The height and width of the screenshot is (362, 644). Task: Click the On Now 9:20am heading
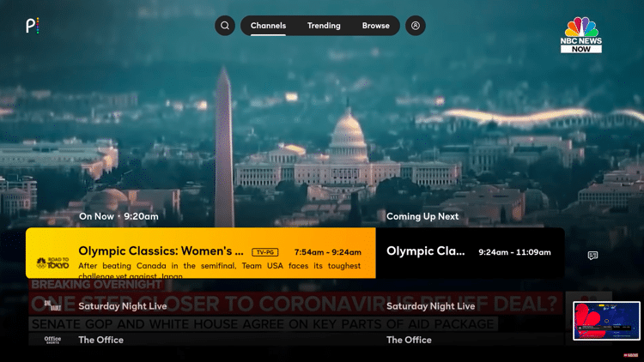coord(118,216)
